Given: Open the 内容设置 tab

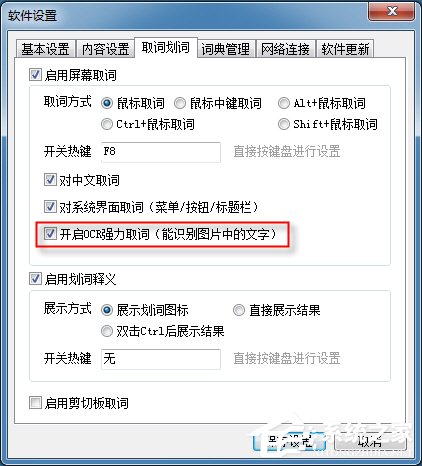Looking at the screenshot, I should (x=105, y=49).
